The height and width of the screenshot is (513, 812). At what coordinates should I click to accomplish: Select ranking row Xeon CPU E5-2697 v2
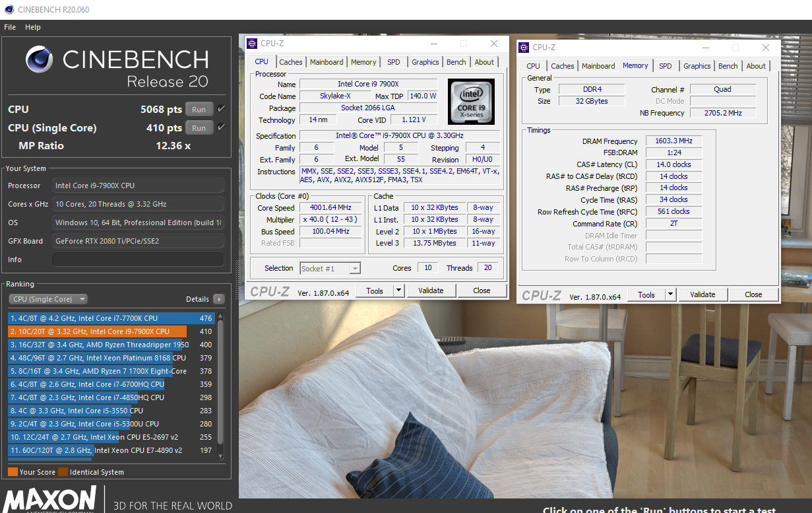click(111, 437)
